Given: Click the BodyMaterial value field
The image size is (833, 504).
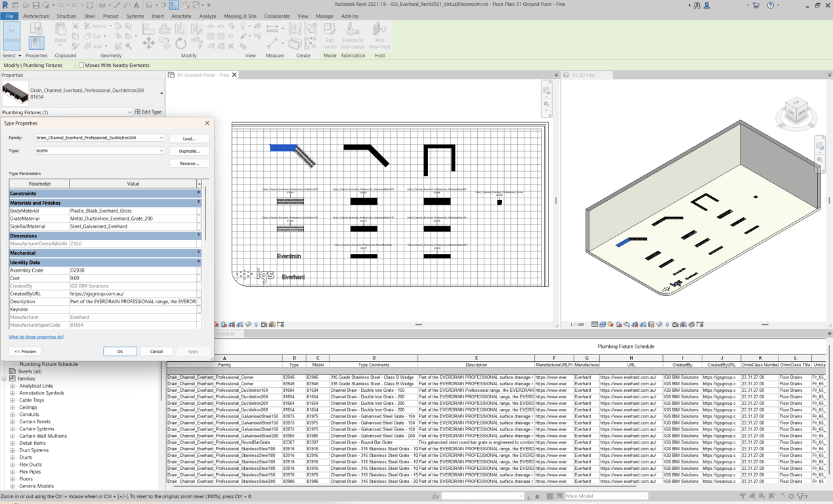Looking at the screenshot, I should (x=133, y=211).
